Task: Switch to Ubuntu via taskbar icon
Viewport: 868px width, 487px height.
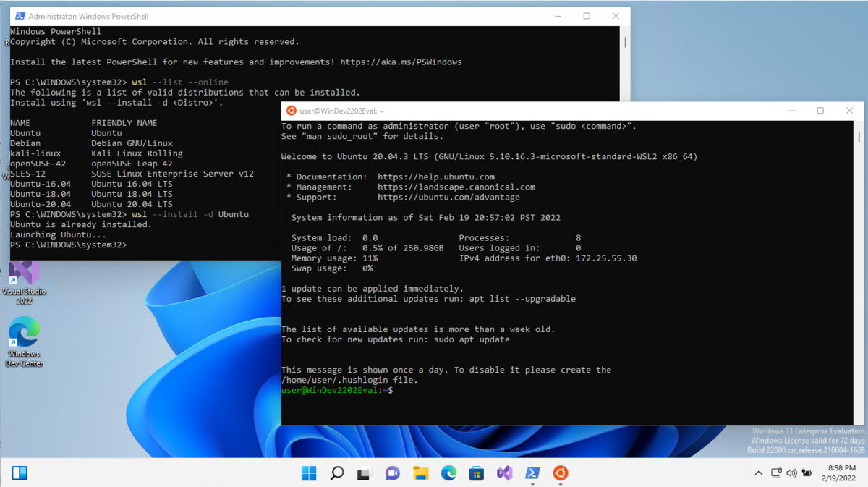Action: [x=561, y=473]
